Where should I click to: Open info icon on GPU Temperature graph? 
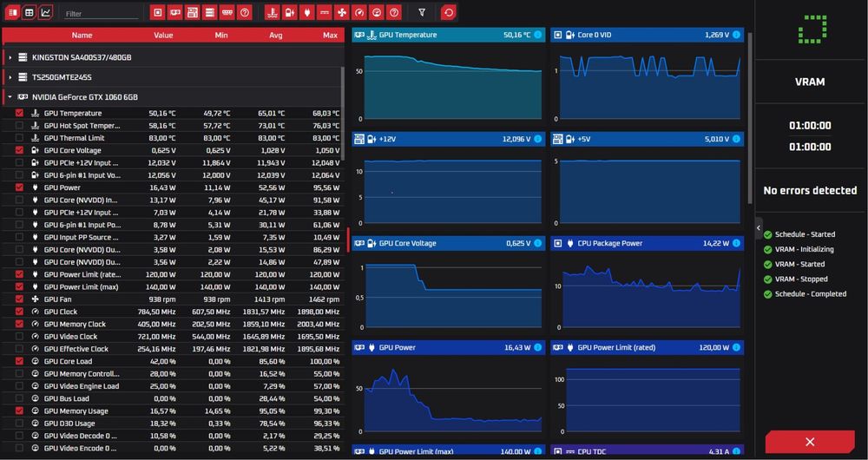point(537,35)
